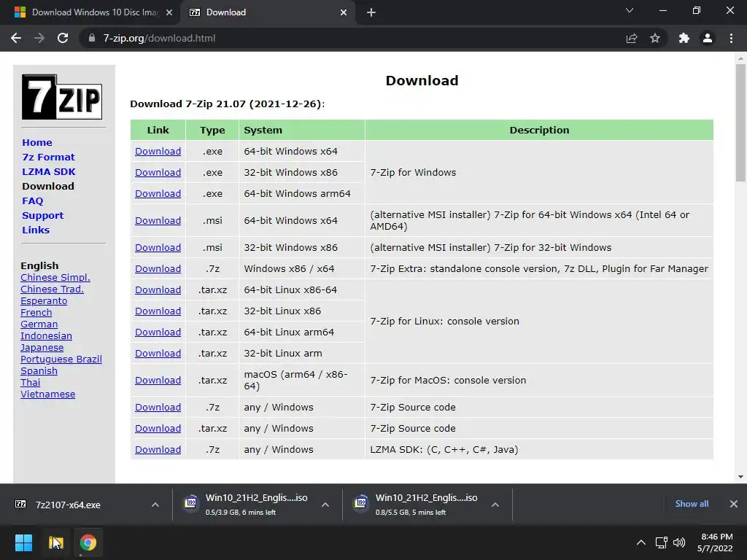The height and width of the screenshot is (560, 747).
Task: Download tar.xz for macOS
Action: coord(158,381)
